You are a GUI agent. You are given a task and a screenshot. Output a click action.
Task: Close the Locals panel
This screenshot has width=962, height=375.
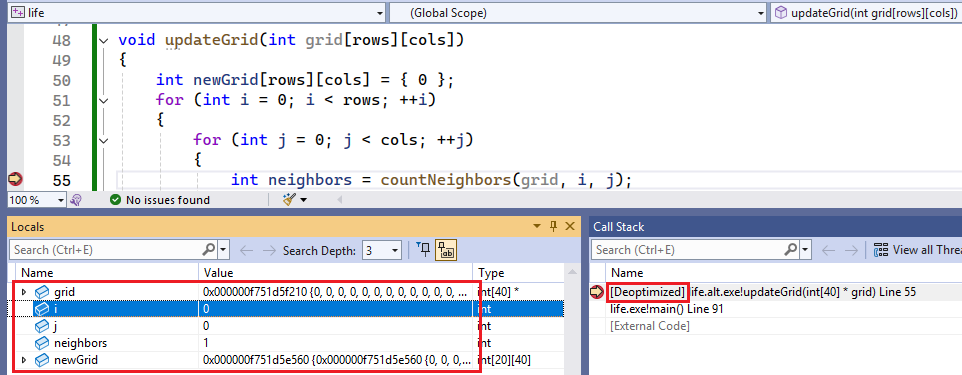(569, 226)
